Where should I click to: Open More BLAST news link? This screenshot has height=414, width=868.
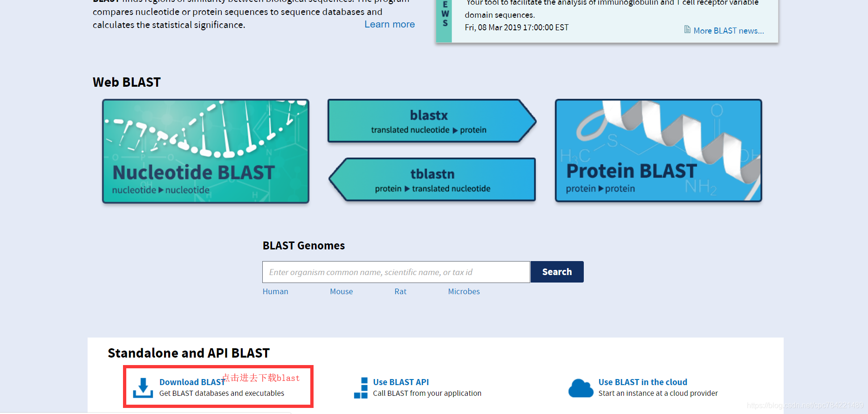pyautogui.click(x=729, y=31)
